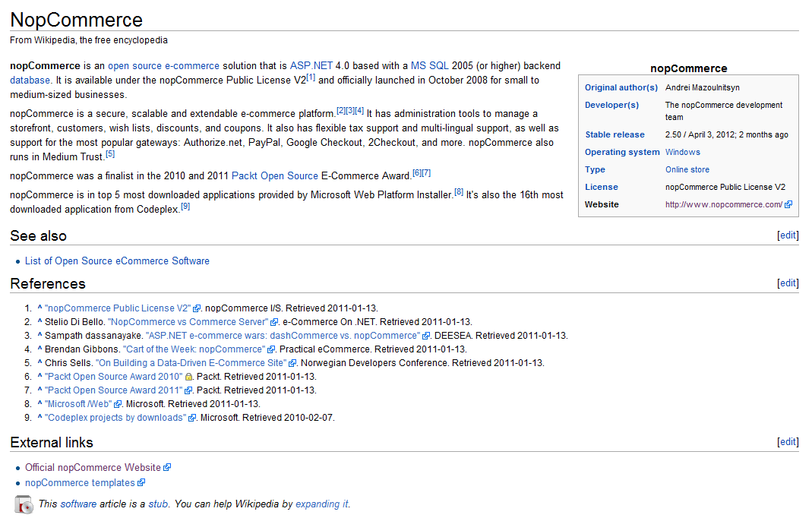The height and width of the screenshot is (518, 812).
Task: Open 'NopCommerce vs Commerce Server' reference
Action: 188,322
